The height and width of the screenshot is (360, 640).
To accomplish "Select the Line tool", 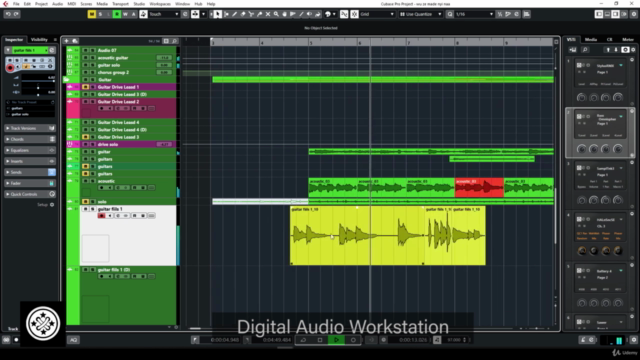I will (301, 14).
